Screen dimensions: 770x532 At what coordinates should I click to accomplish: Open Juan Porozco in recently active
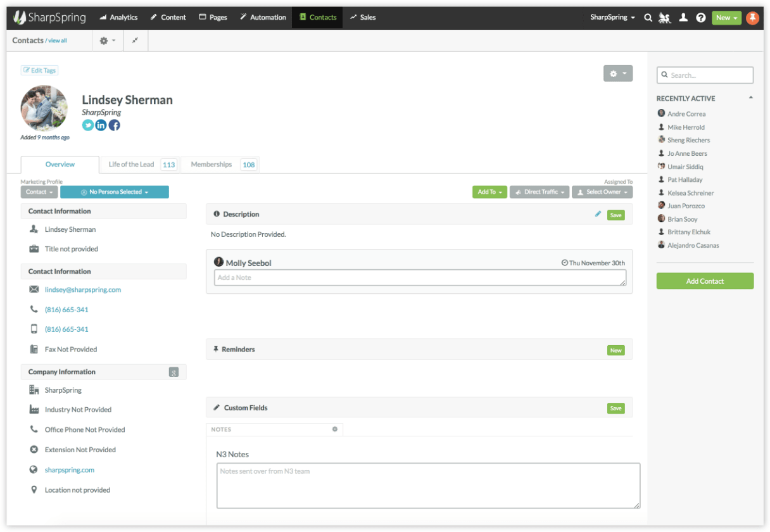click(x=686, y=206)
